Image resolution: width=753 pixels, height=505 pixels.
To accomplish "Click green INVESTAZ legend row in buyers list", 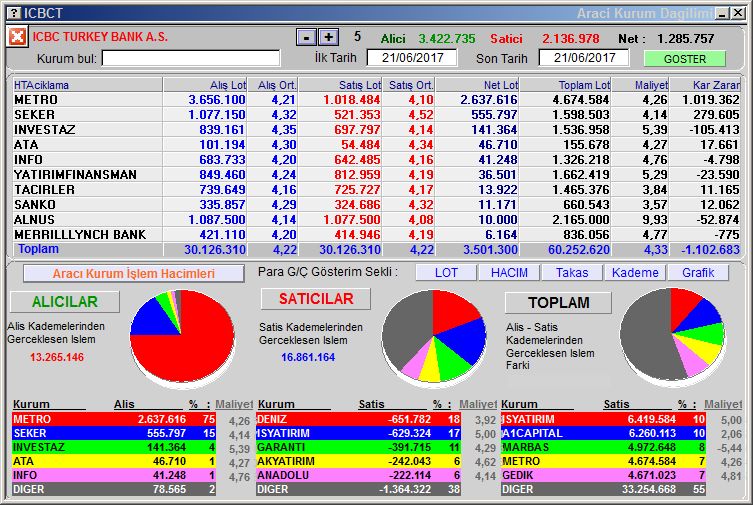I will (x=114, y=447).
